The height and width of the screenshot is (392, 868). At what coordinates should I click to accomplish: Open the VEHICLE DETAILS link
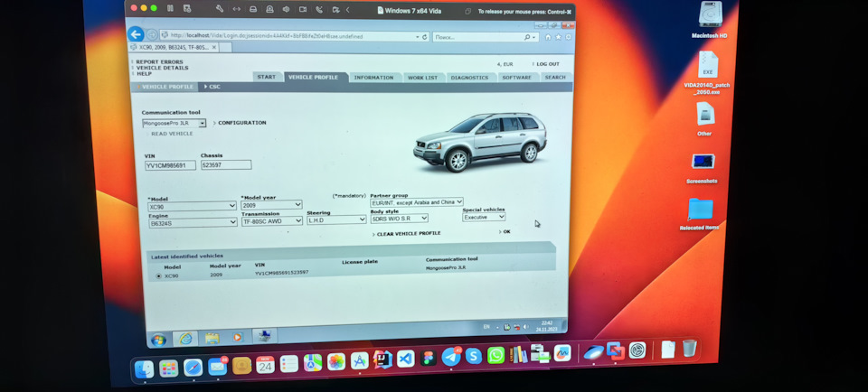pyautogui.click(x=162, y=68)
